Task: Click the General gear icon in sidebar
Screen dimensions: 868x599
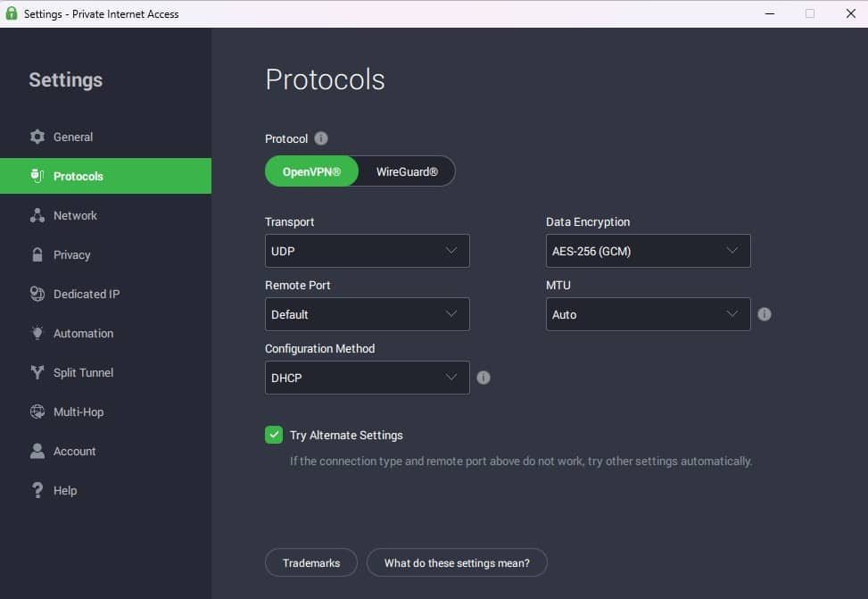Action: [x=37, y=137]
